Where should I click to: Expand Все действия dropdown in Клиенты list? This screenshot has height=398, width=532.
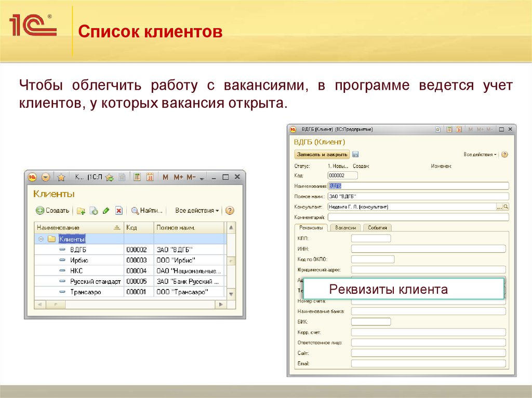click(x=197, y=211)
